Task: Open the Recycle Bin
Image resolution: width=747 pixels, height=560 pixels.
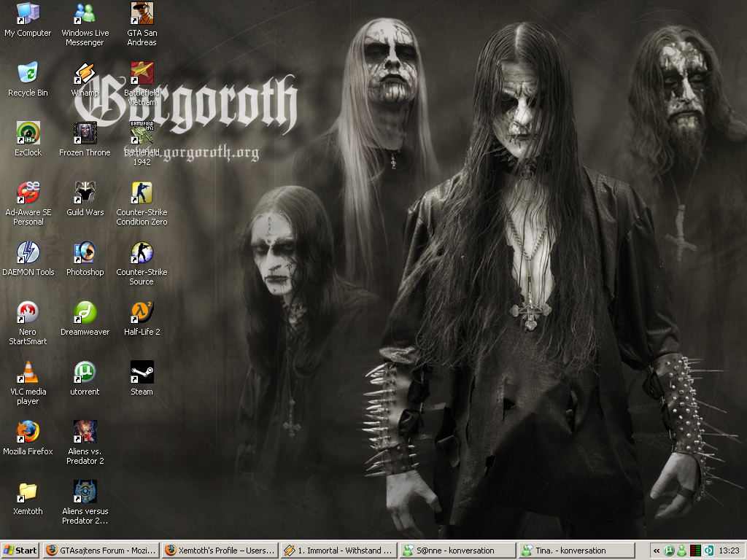Action: [x=28, y=73]
